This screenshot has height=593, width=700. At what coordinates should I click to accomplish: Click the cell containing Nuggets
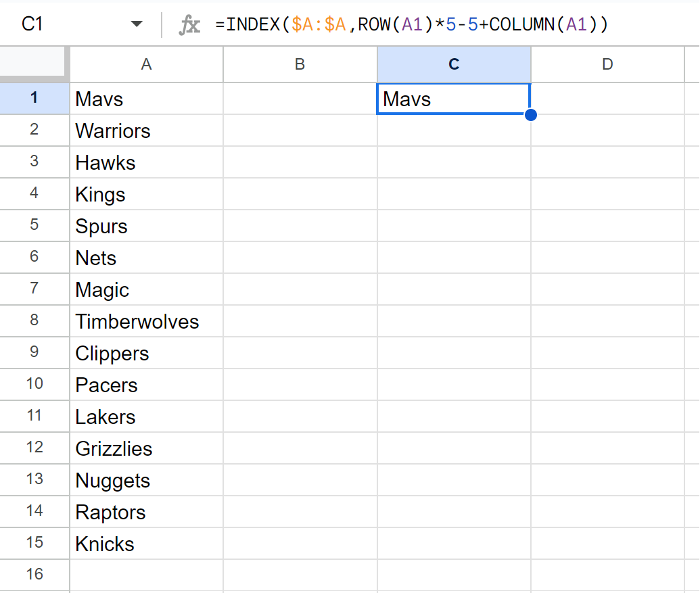pyautogui.click(x=147, y=479)
